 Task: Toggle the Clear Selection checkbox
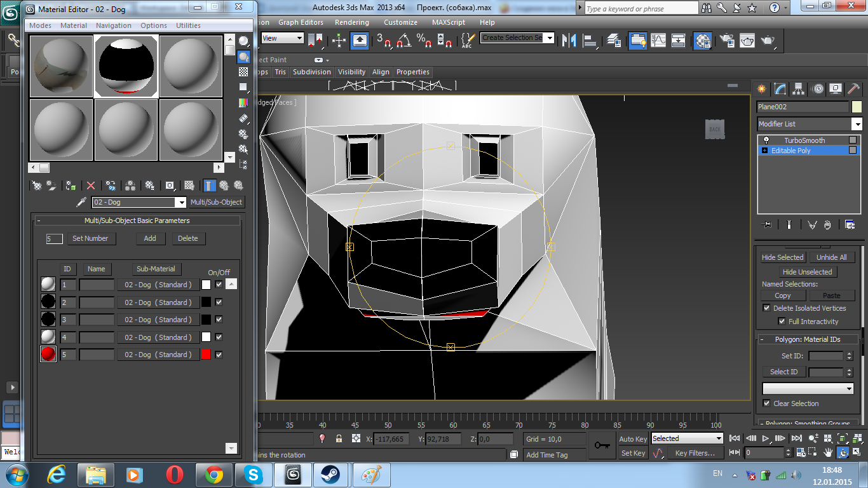pyautogui.click(x=766, y=403)
